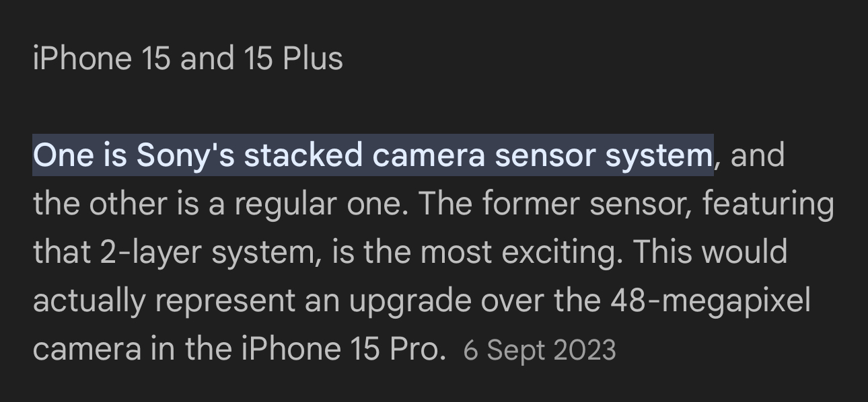Click the words 'This would' in the third line
868x402 pixels.
(710, 252)
